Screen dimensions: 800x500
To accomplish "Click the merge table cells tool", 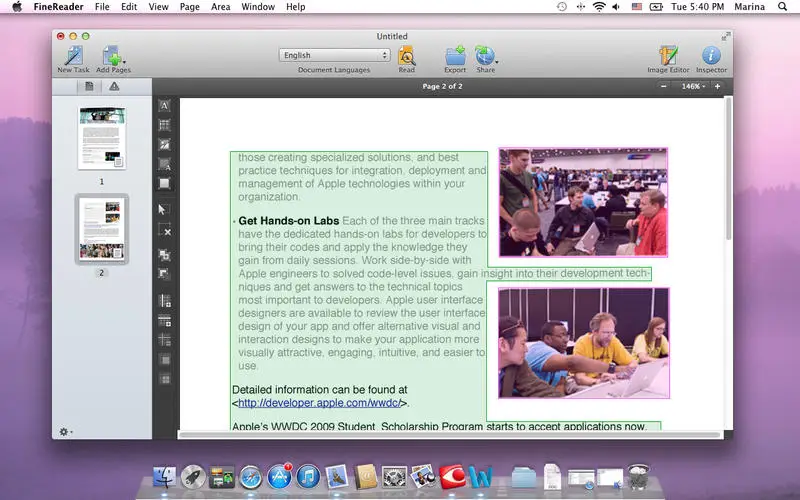I will tap(164, 360).
